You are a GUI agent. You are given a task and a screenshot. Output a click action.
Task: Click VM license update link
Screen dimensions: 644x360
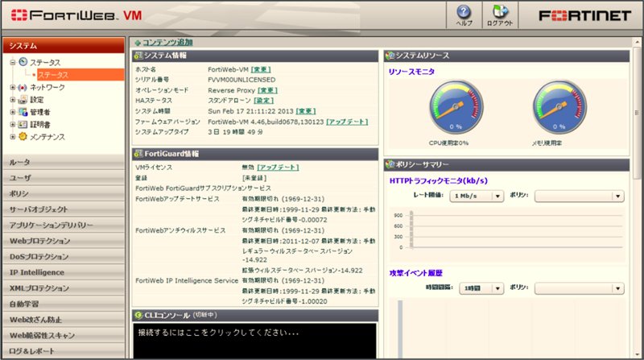(x=278, y=168)
